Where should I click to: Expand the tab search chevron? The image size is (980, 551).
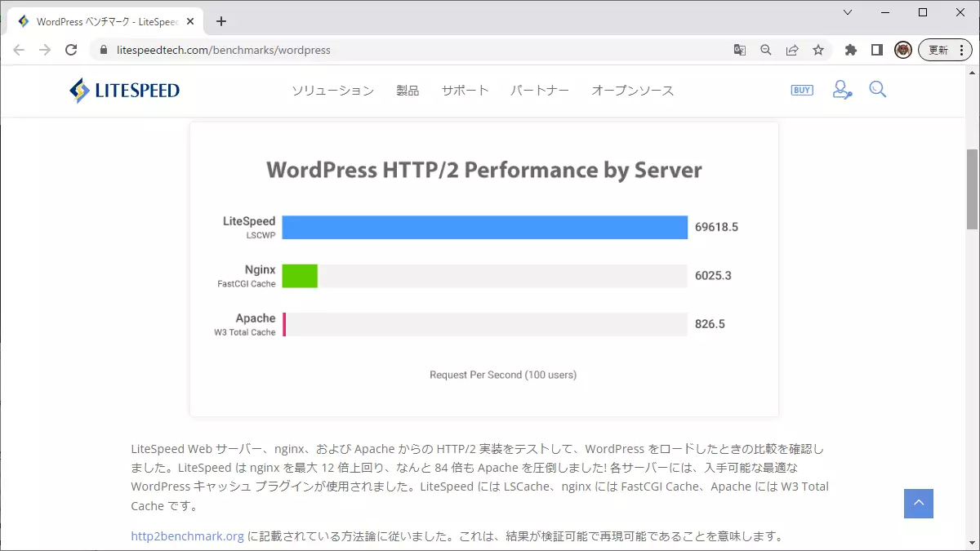848,12
